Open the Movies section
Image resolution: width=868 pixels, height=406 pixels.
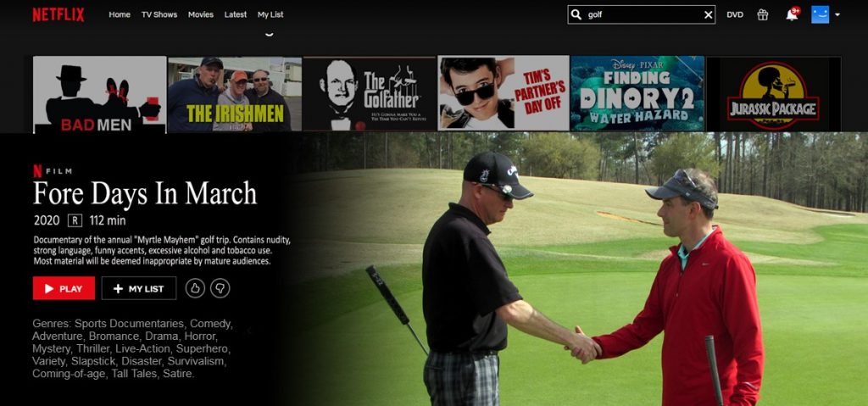tap(201, 14)
